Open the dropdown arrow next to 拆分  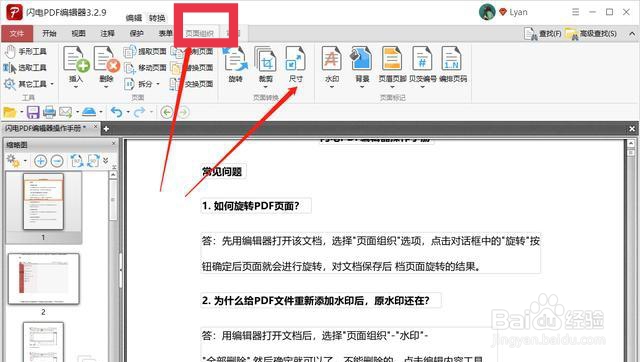point(158,84)
